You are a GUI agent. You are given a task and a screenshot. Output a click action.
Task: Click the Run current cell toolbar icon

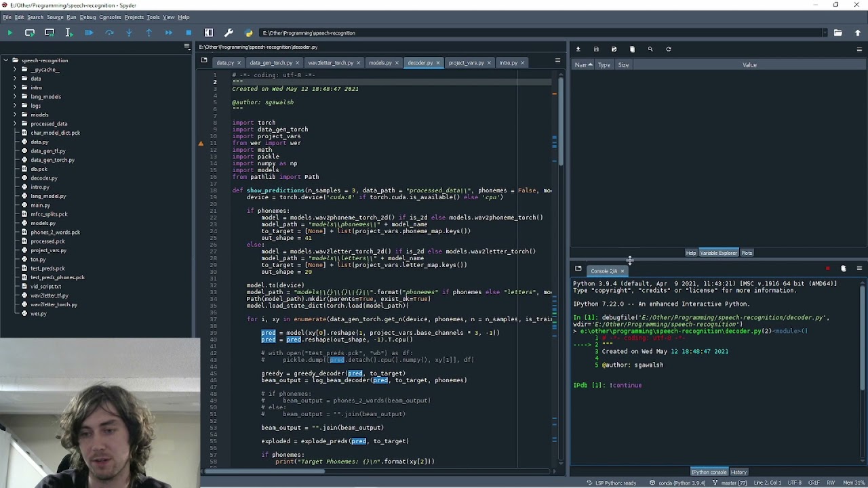(30, 33)
